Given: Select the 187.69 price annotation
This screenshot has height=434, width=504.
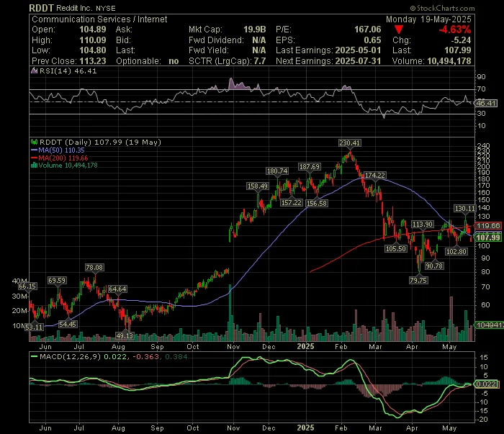Looking at the screenshot, I should [x=309, y=167].
